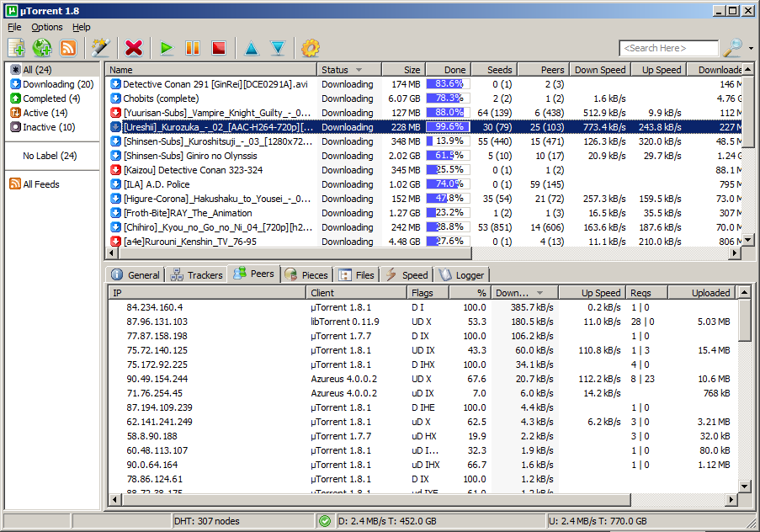Switch to the General tab
760x532 pixels.
tap(136, 275)
